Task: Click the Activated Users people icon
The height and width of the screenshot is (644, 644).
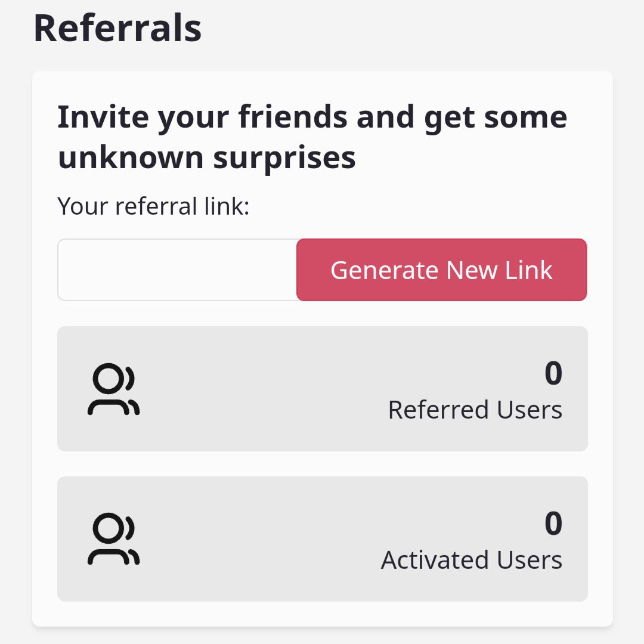Action: pyautogui.click(x=113, y=539)
